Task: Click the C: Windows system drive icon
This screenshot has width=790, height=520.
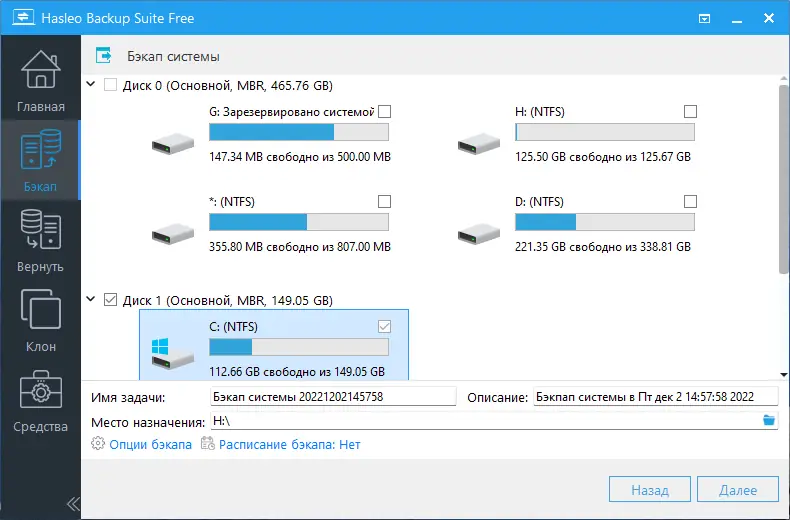Action: 173,354
